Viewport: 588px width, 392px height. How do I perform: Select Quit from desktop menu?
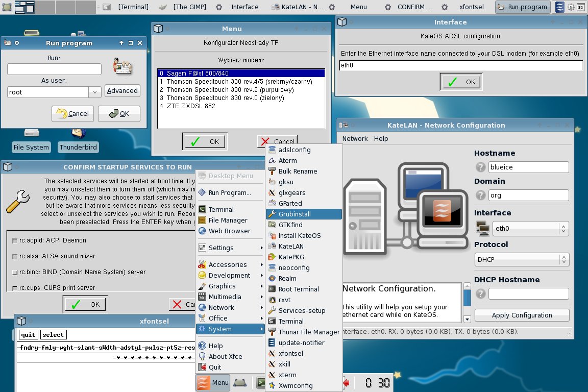[x=230, y=367]
